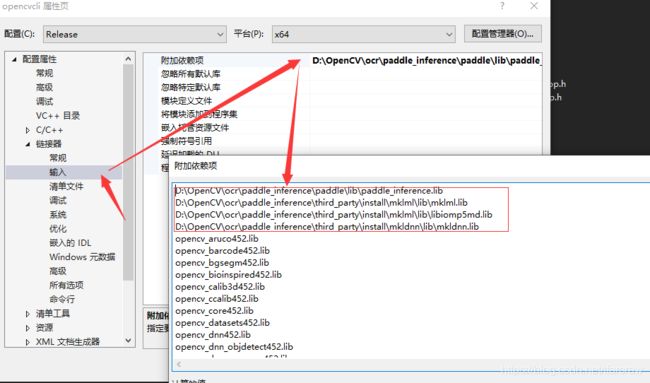Click the libiomp5md.lib path line
This screenshot has height=383, width=650.
click(x=334, y=215)
